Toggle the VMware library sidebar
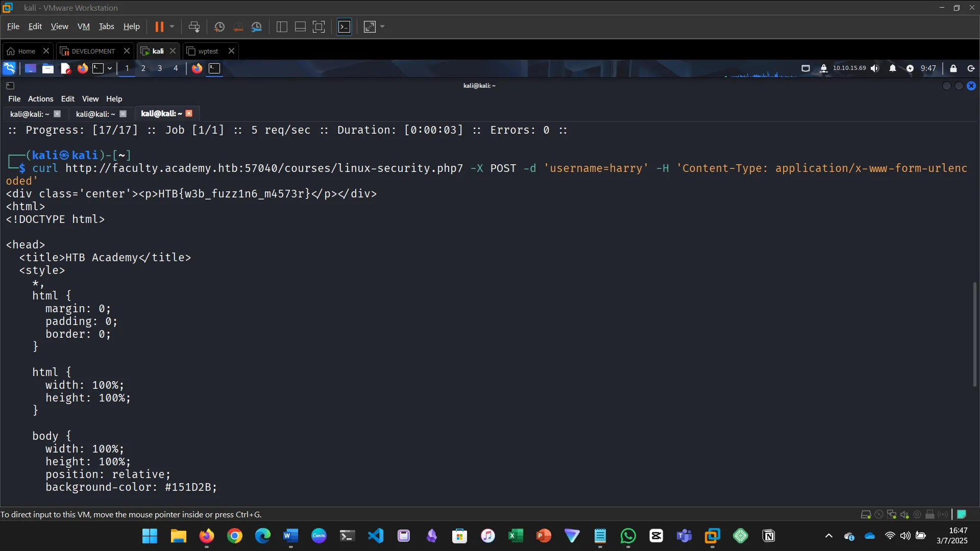 281,27
